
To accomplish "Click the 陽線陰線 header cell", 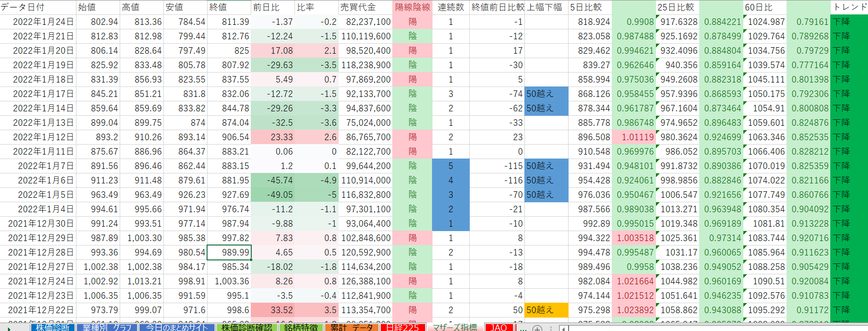I will (413, 7).
